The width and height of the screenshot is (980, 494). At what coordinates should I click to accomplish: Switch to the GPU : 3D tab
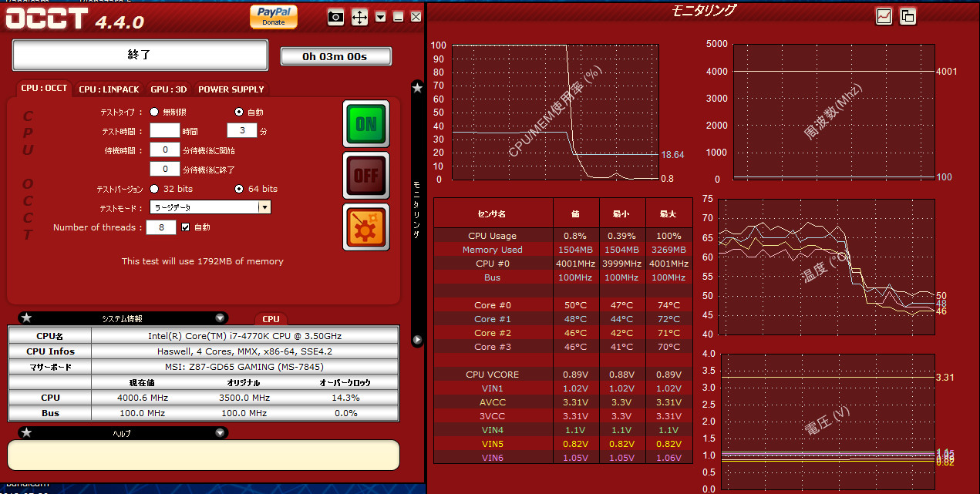tap(169, 89)
